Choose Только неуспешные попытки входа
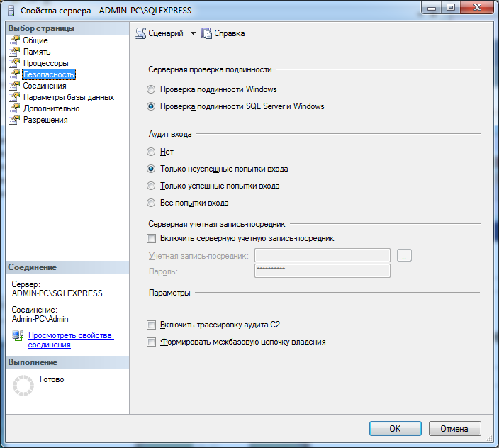499x448 pixels. [x=151, y=169]
